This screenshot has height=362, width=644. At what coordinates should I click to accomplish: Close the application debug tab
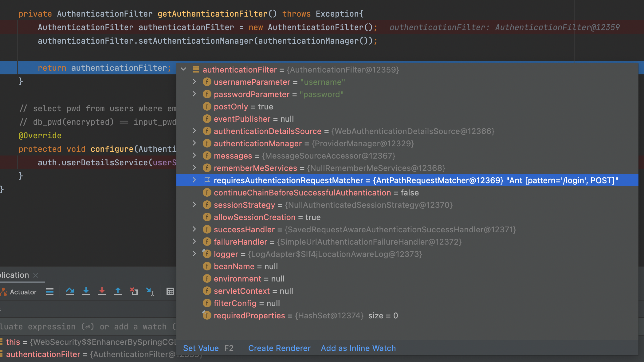[x=36, y=275]
